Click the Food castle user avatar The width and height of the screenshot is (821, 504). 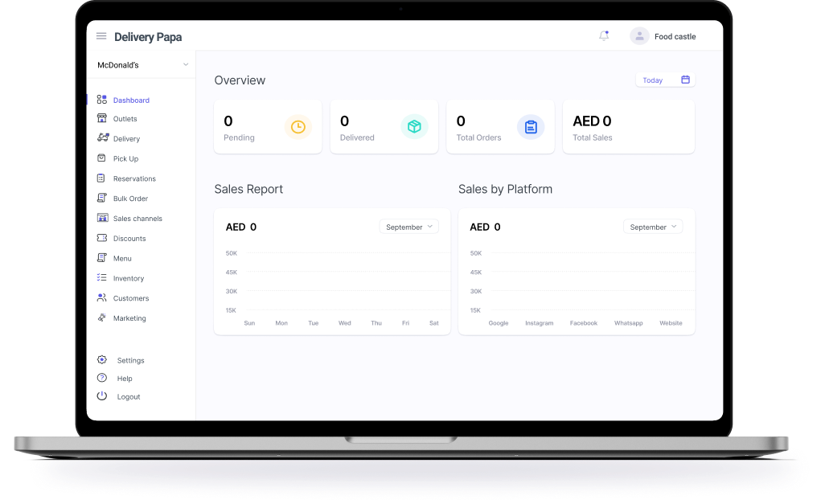(x=639, y=36)
